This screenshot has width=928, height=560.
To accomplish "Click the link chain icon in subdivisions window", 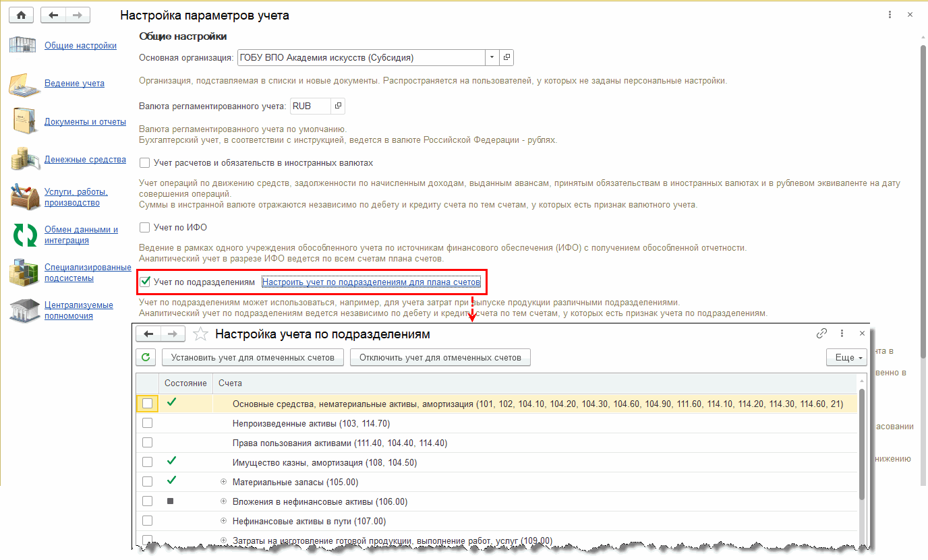I will 821,334.
